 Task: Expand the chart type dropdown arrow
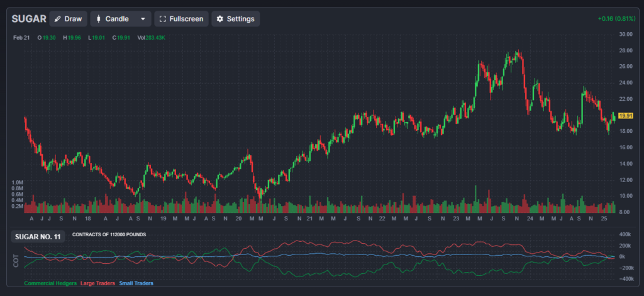click(143, 19)
